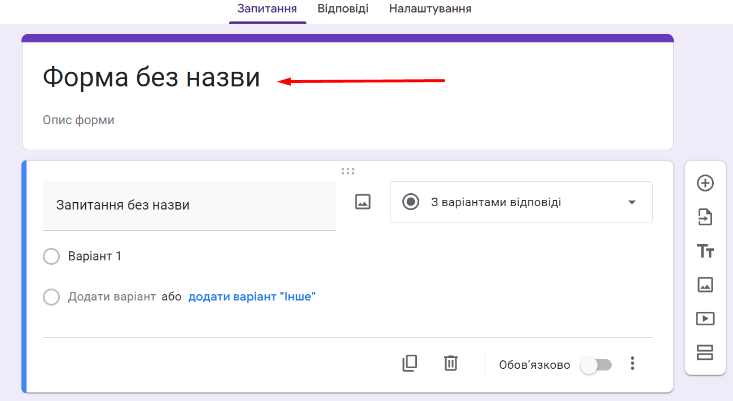Click the add question plus icon
The image size is (733, 401).
(705, 183)
